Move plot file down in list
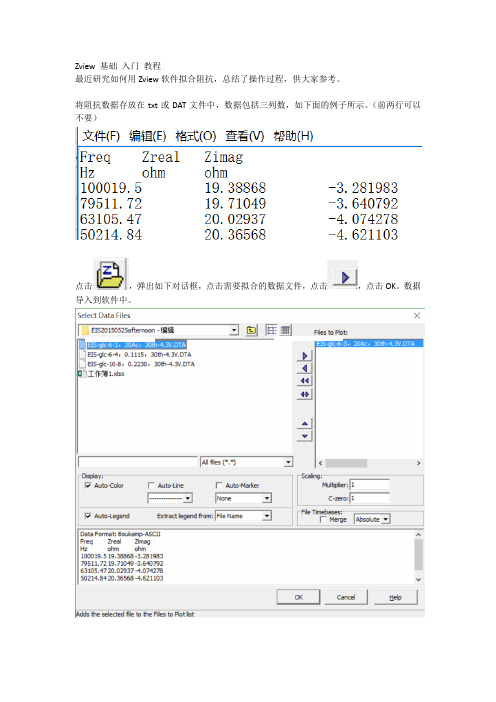496x702 pixels. [x=305, y=436]
